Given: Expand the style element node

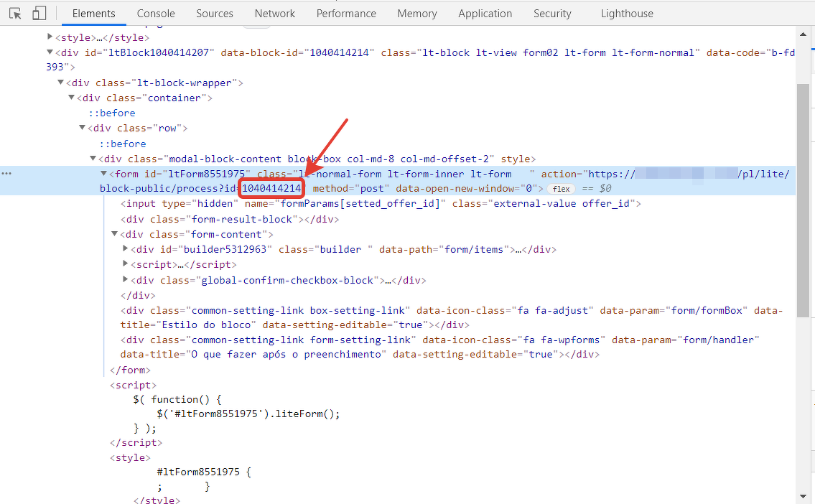Looking at the screenshot, I should 50,37.
